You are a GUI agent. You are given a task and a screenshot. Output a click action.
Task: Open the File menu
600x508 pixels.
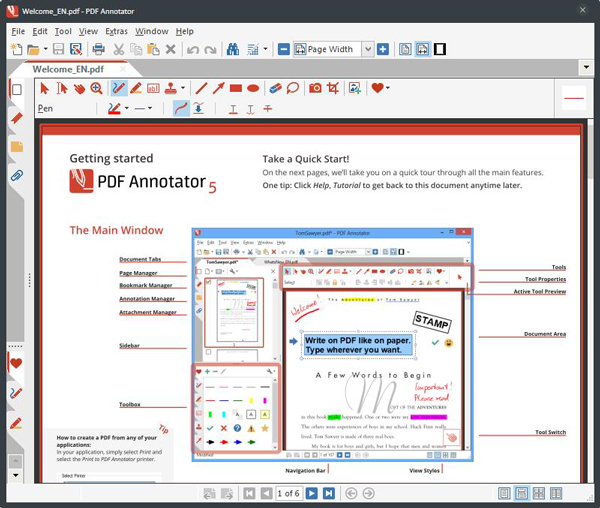[x=18, y=31]
